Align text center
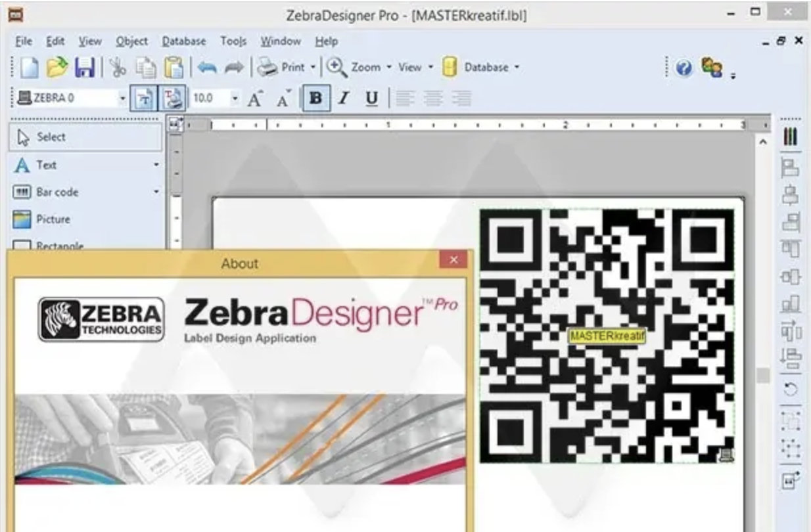Screen dimensions: 811x532 [x=432, y=99]
